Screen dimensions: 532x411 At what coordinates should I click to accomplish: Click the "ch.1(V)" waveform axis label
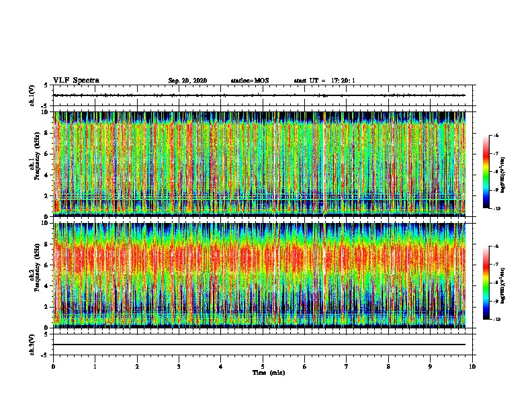[32, 95]
